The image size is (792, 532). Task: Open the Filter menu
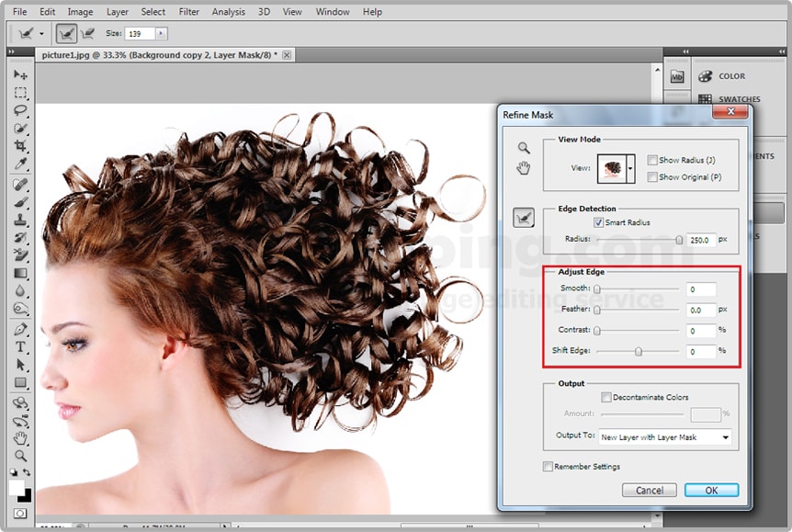(189, 12)
